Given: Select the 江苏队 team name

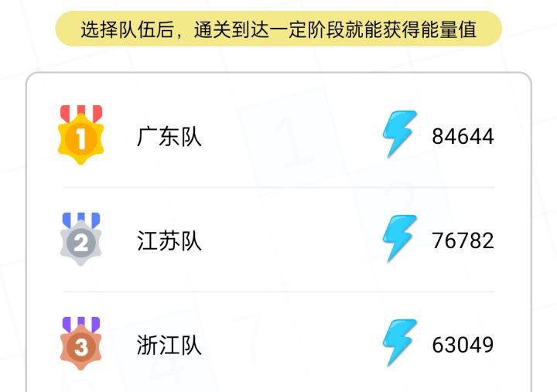Looking at the screenshot, I should 169,241.
